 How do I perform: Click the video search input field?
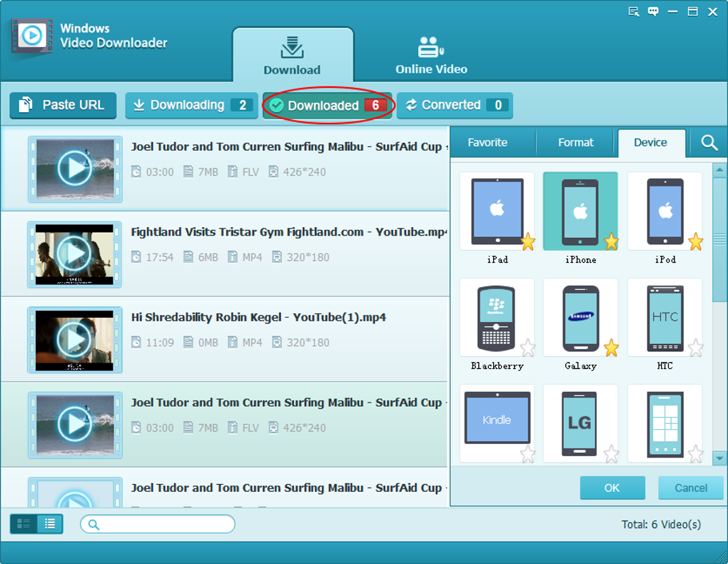pyautogui.click(x=158, y=524)
